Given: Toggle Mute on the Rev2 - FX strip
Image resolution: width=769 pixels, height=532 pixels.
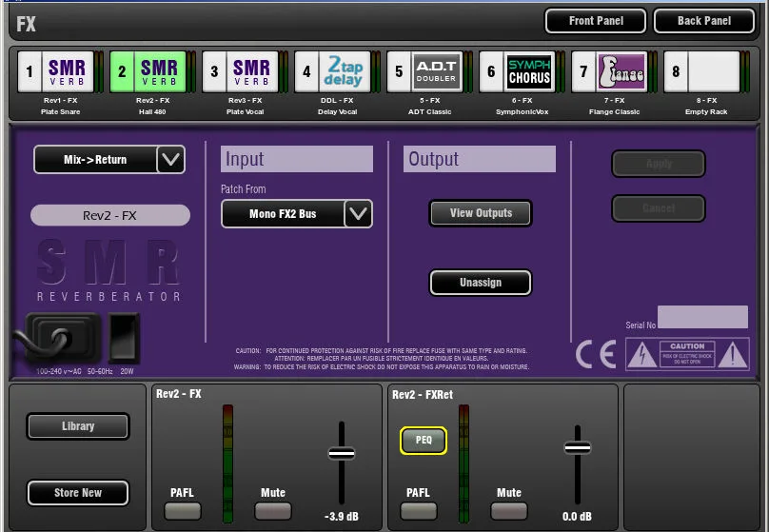Looking at the screenshot, I should click(x=273, y=511).
